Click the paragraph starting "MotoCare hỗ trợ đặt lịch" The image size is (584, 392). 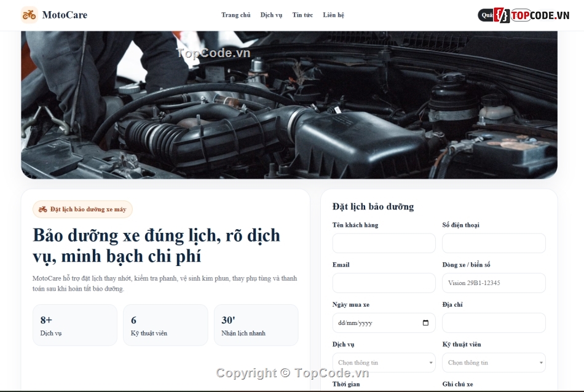[x=165, y=283]
